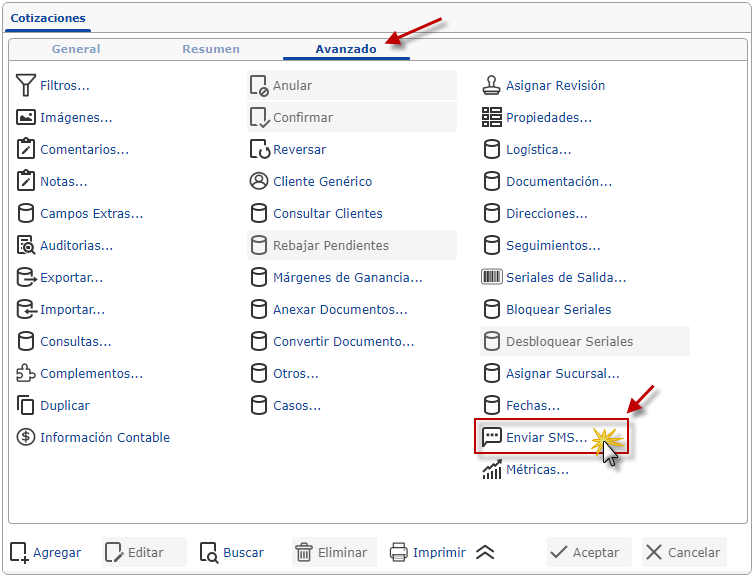Click the cylinder icon beside Casos
Image resolution: width=755 pixels, height=577 pixels.
259,405
